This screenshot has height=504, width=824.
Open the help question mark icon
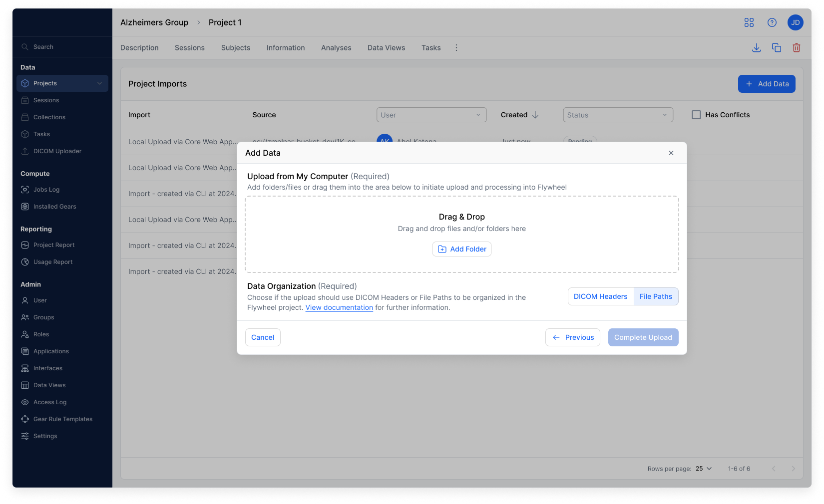click(772, 22)
